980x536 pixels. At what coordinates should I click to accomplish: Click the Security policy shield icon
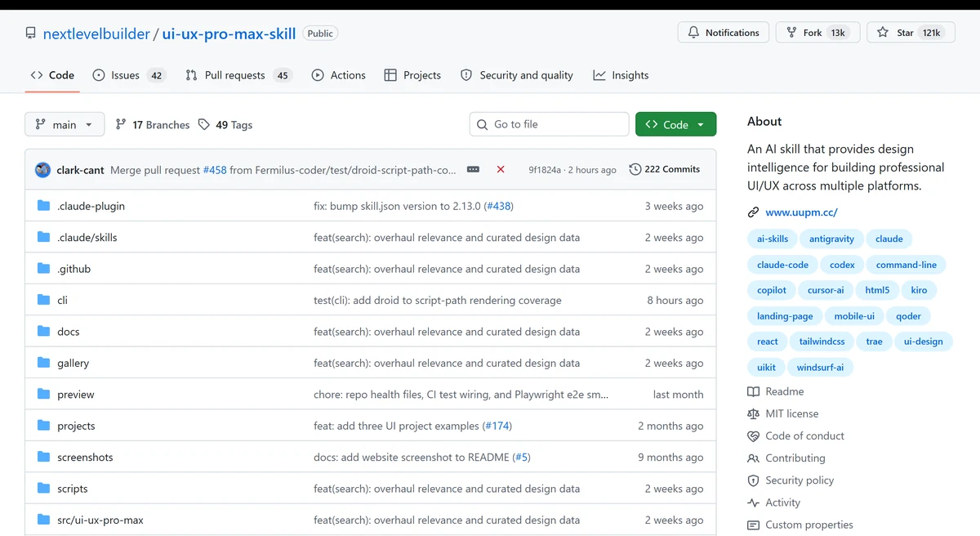tap(753, 480)
